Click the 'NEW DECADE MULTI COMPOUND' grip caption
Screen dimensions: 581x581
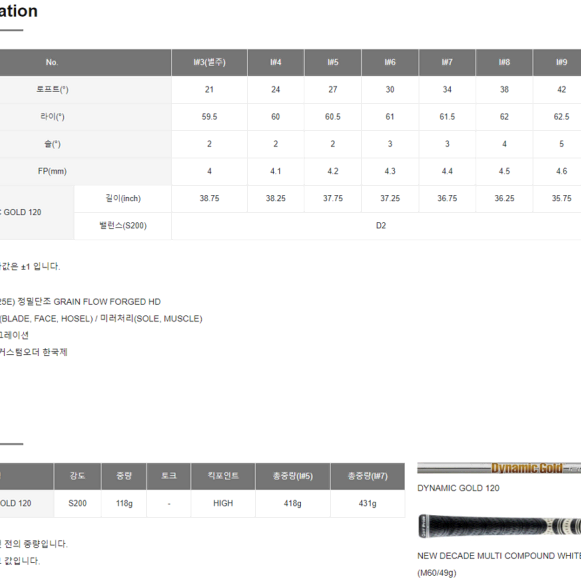[499, 556]
